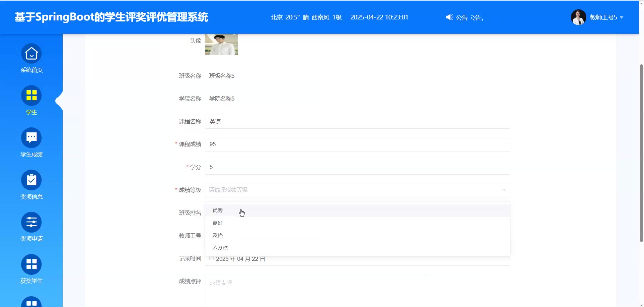Choose 优秀 from the grade list
Viewport: 644px width, 307px height.
tap(218, 210)
